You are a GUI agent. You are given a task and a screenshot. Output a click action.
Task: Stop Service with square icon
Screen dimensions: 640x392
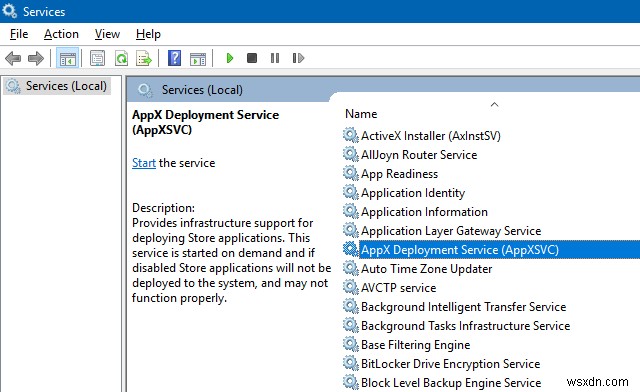[x=252, y=58]
